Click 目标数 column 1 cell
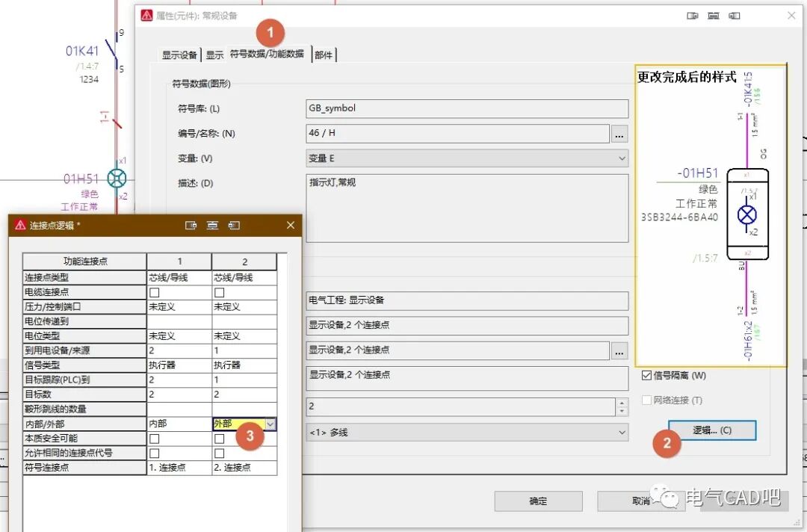 click(x=179, y=395)
